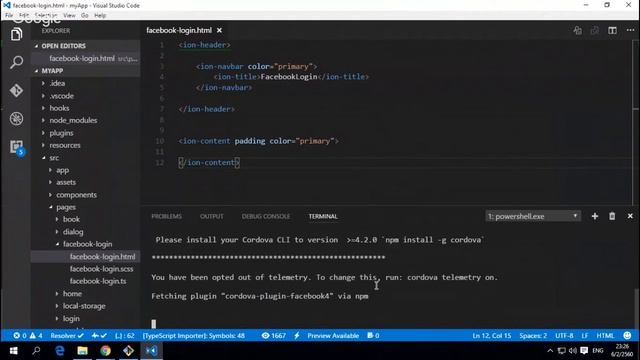Click the Open Changes icon in editor toolbar

click(577, 31)
